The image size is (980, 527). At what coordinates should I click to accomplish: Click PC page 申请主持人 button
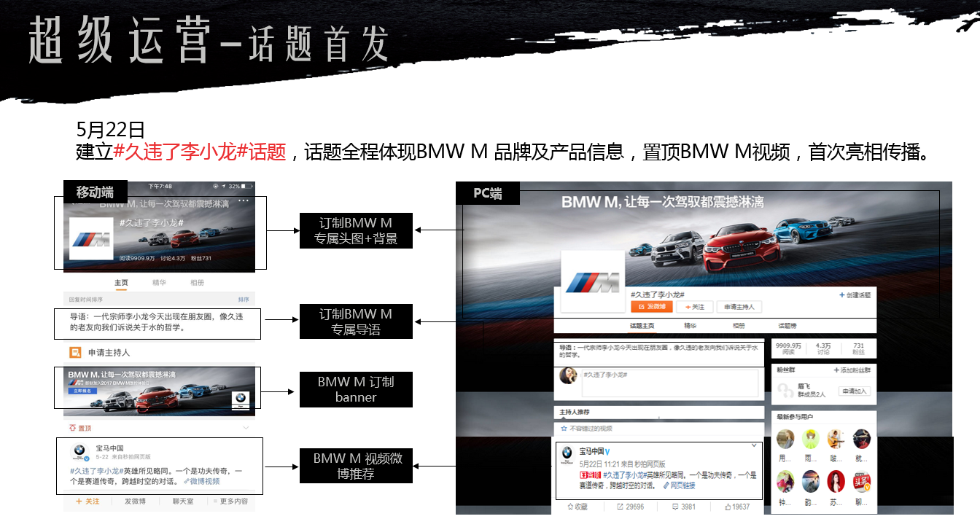pos(739,307)
